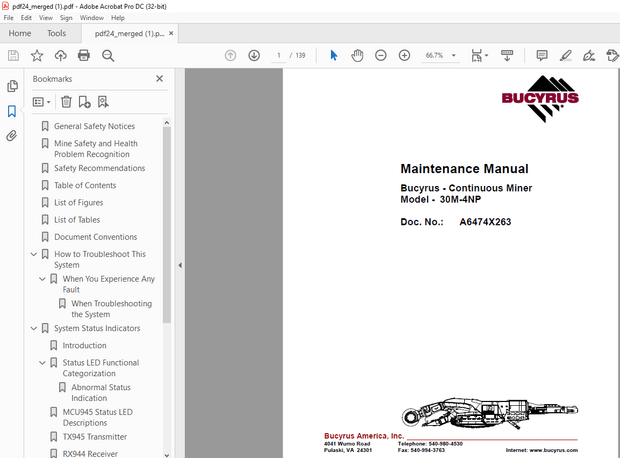This screenshot has width=620, height=458.
Task: Toggle the Bookmarks panel icon in sidebar
Action: 12,111
